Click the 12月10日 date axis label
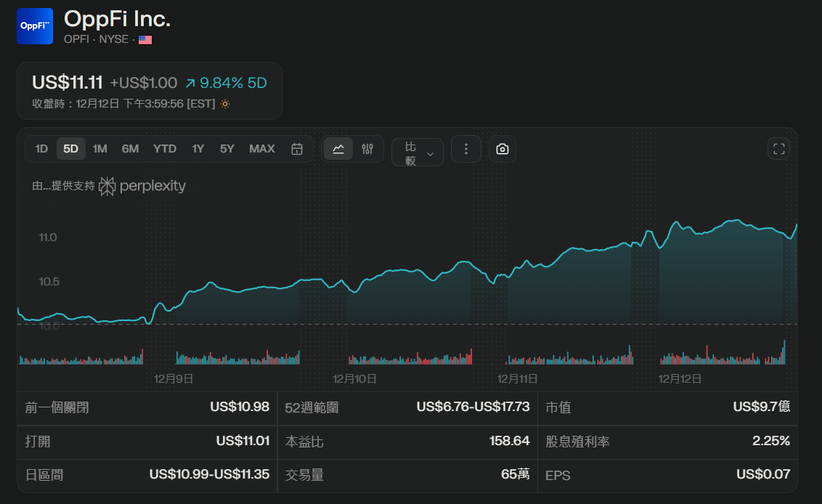This screenshot has height=504, width=822. (x=354, y=378)
